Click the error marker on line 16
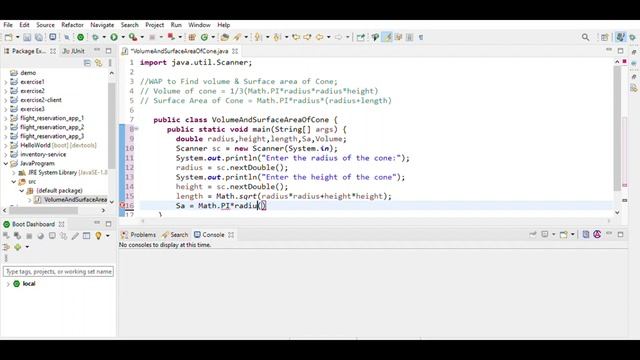The width and height of the screenshot is (640, 360). point(122,205)
